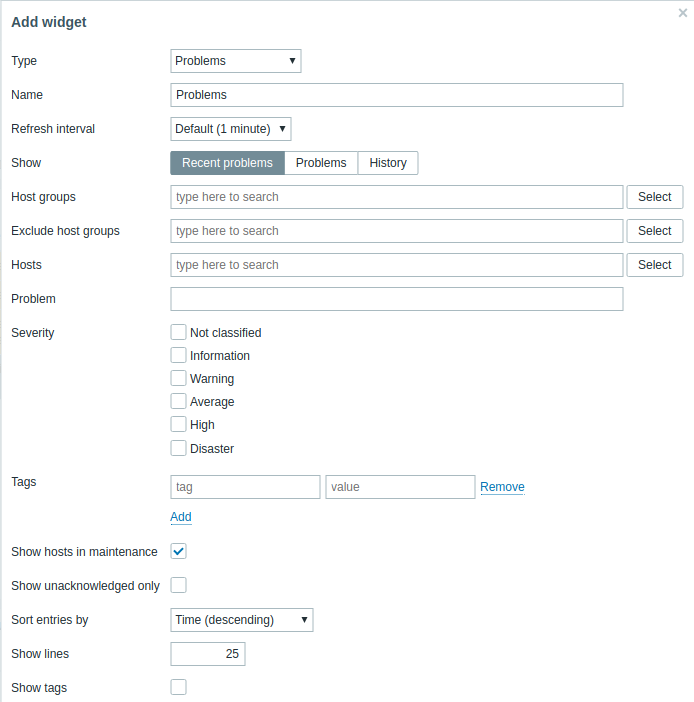
Task: Click the Add tag link
Action: (x=181, y=517)
